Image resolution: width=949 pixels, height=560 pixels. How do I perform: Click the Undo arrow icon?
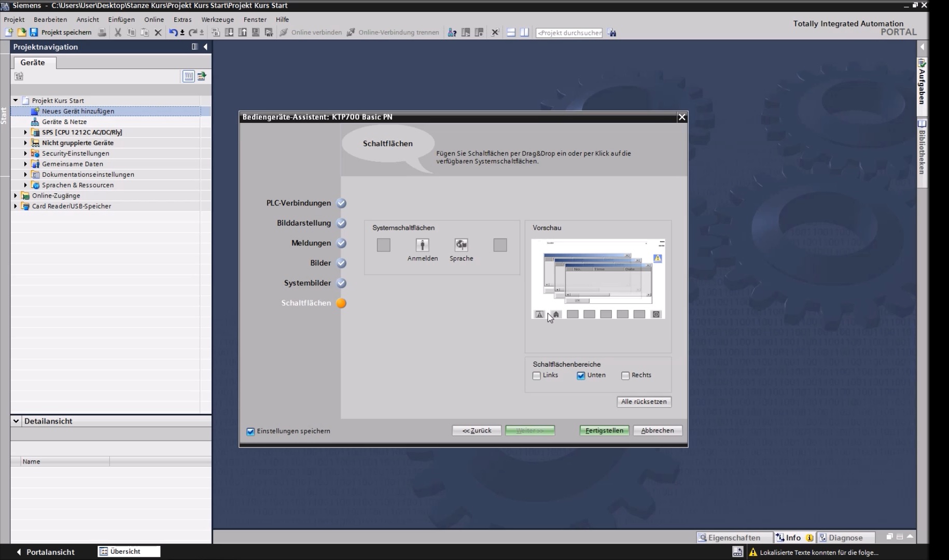pyautogui.click(x=173, y=32)
